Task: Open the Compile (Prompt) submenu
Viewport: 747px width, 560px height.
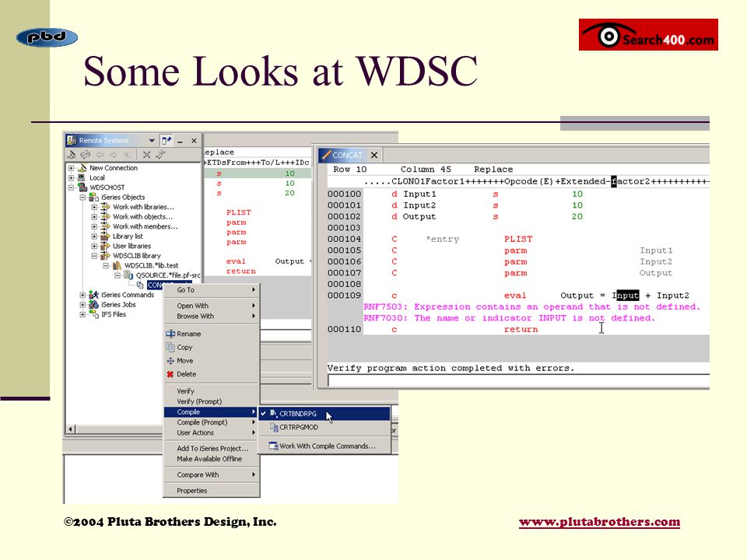Action: (x=212, y=422)
